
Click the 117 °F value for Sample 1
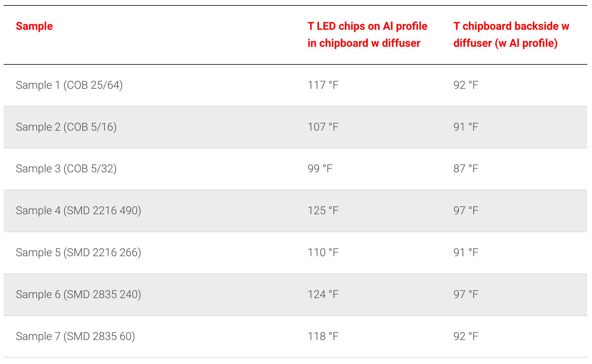click(x=323, y=85)
